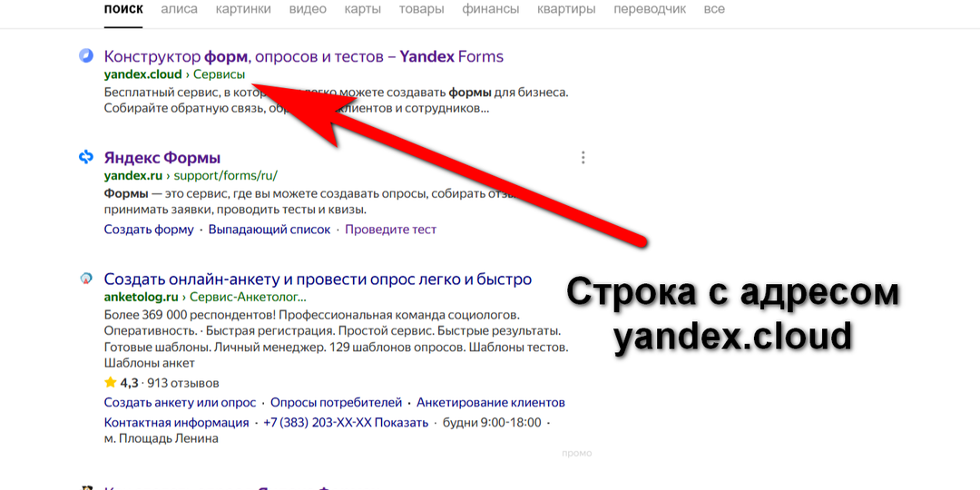Click the Яндекс Формы result favicon
The height and width of the screenshot is (490, 980).
tap(85, 157)
